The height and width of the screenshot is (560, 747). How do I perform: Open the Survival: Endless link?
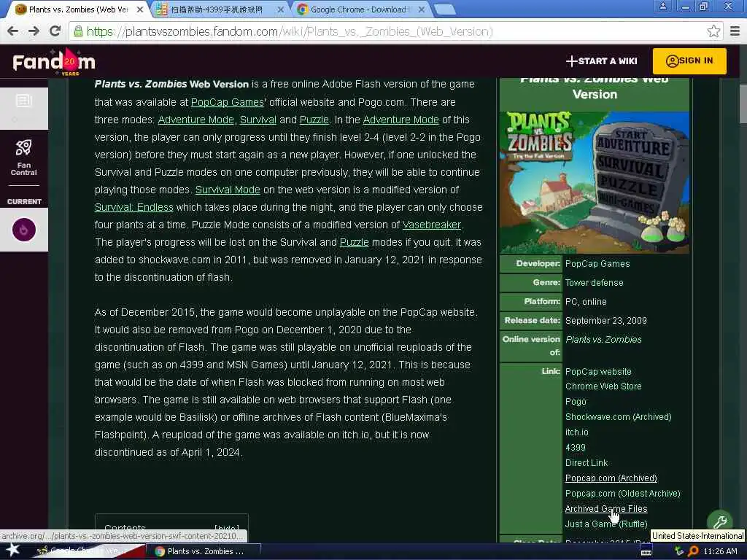[134, 208]
